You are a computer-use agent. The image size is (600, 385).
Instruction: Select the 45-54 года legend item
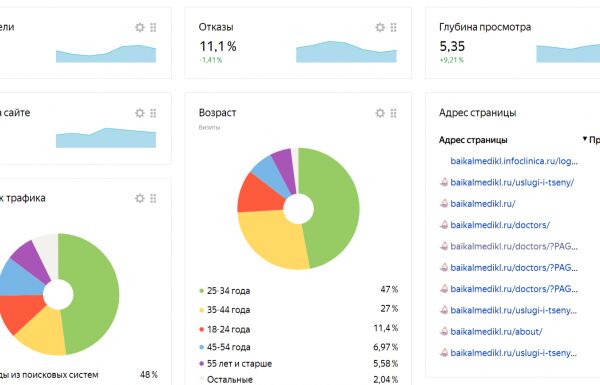click(225, 347)
